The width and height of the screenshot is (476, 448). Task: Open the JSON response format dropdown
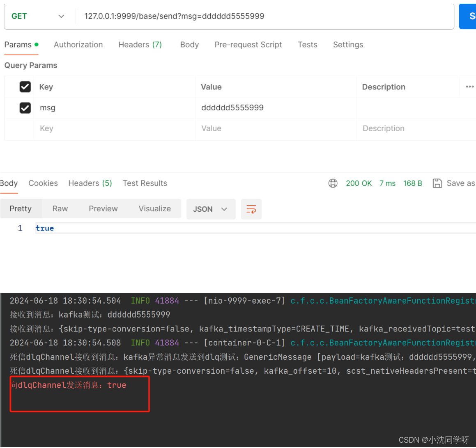(x=211, y=209)
